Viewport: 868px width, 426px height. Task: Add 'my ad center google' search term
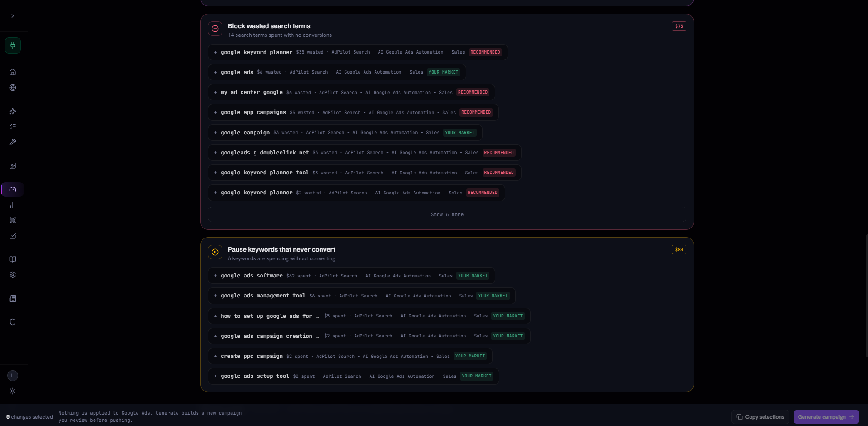[x=351, y=92]
